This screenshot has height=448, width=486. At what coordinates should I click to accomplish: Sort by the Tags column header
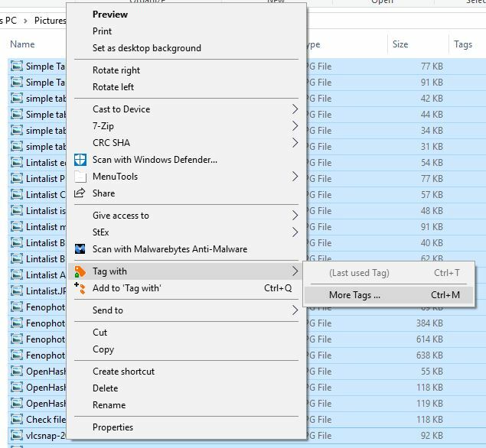[x=463, y=44]
